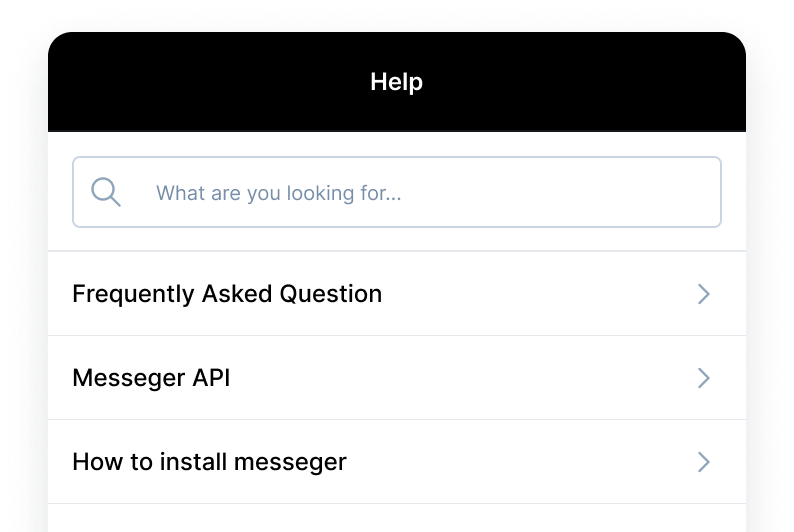
Task: Tap the right arrow beside install messeger
Action: click(704, 462)
